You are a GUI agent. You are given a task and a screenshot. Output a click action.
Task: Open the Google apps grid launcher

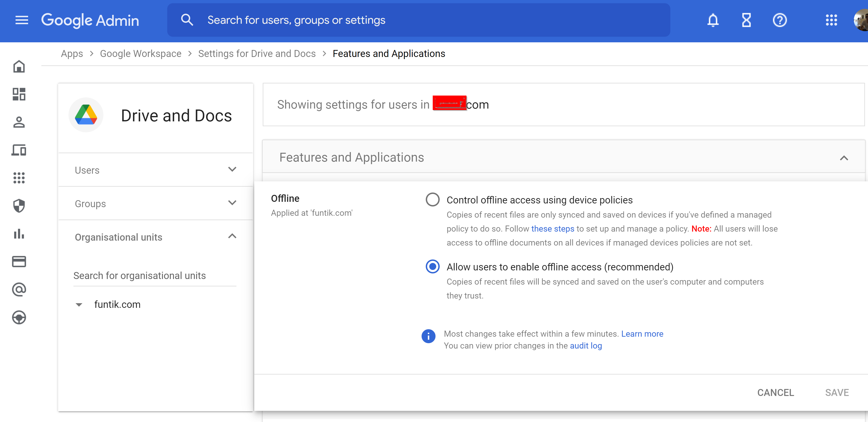(831, 20)
